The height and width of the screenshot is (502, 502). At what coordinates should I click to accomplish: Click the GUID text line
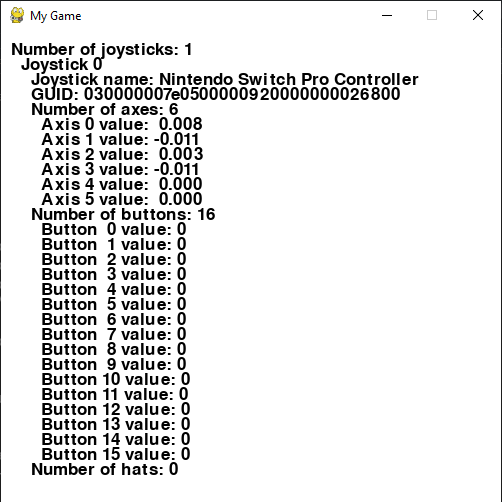click(216, 94)
